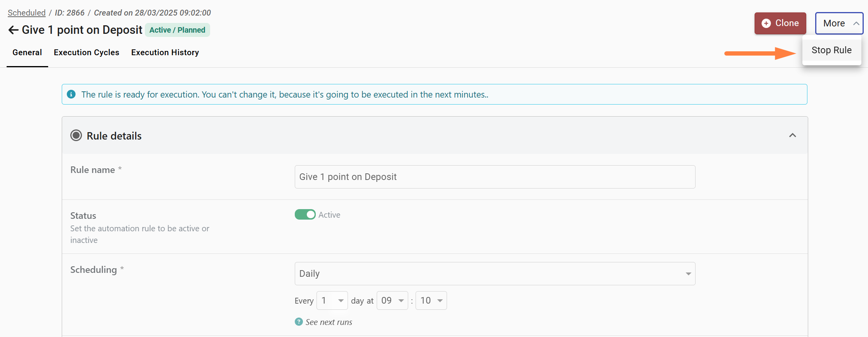The image size is (868, 337).
Task: Click the Clone button
Action: click(780, 23)
